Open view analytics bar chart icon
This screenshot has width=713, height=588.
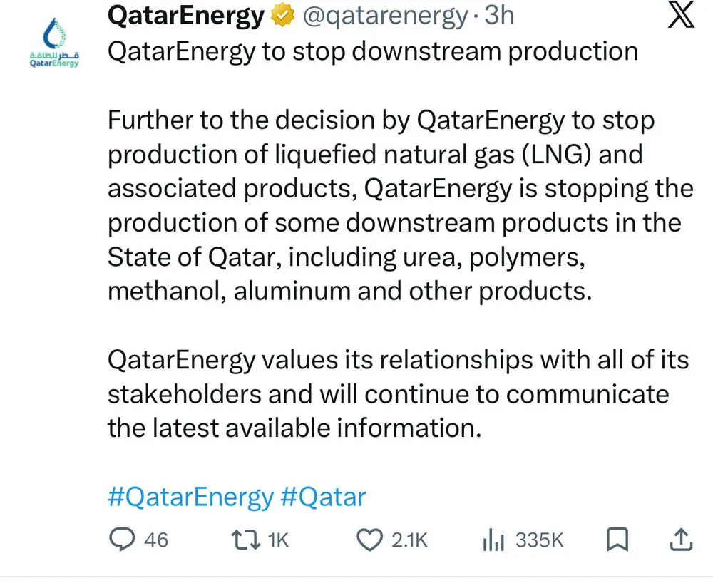tap(493, 540)
